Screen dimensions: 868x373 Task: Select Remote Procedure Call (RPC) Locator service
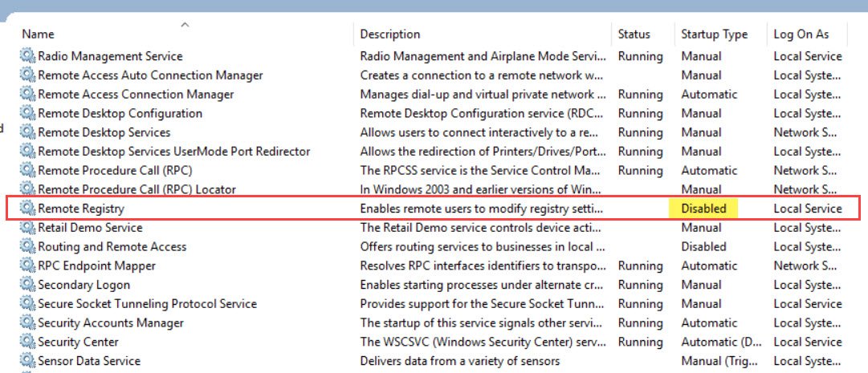click(137, 189)
